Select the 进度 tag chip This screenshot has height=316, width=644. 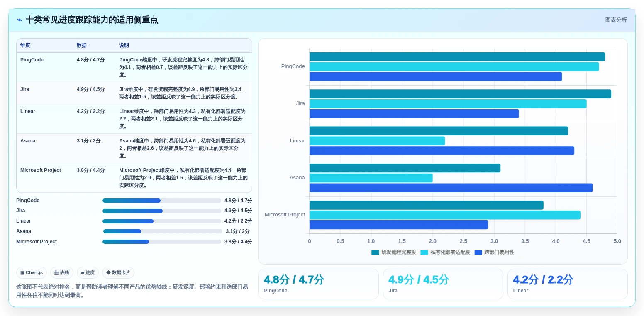point(88,272)
